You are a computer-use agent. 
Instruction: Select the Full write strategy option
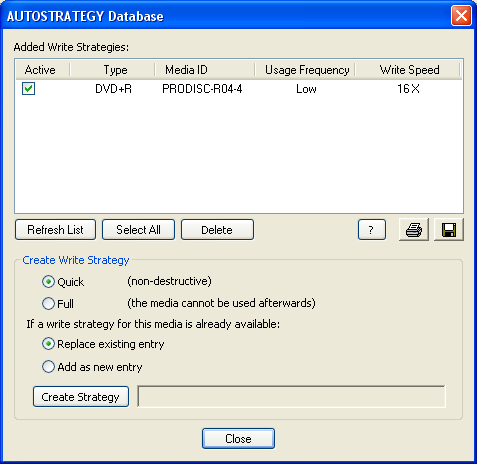point(48,304)
